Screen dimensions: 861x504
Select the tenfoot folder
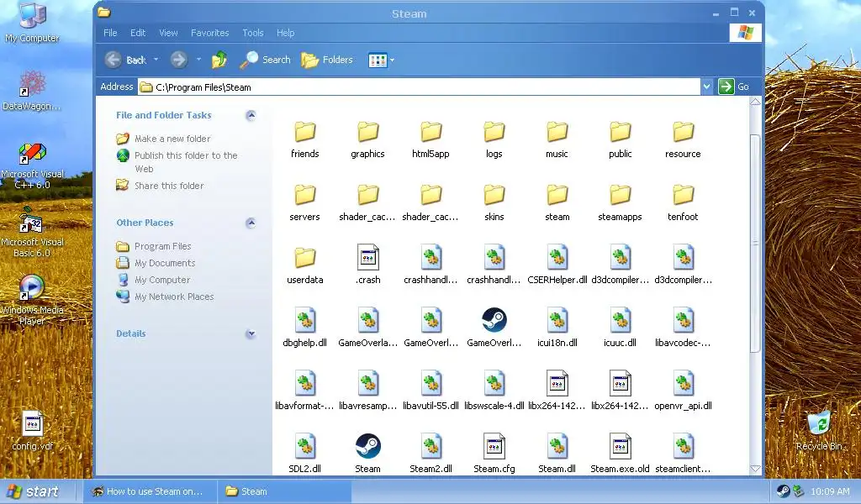click(683, 203)
